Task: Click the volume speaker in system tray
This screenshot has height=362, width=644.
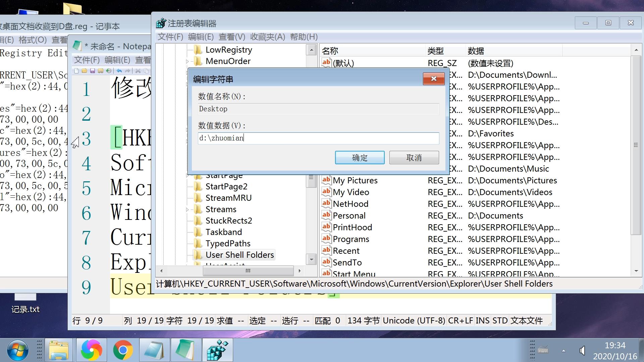Action: 582,350
